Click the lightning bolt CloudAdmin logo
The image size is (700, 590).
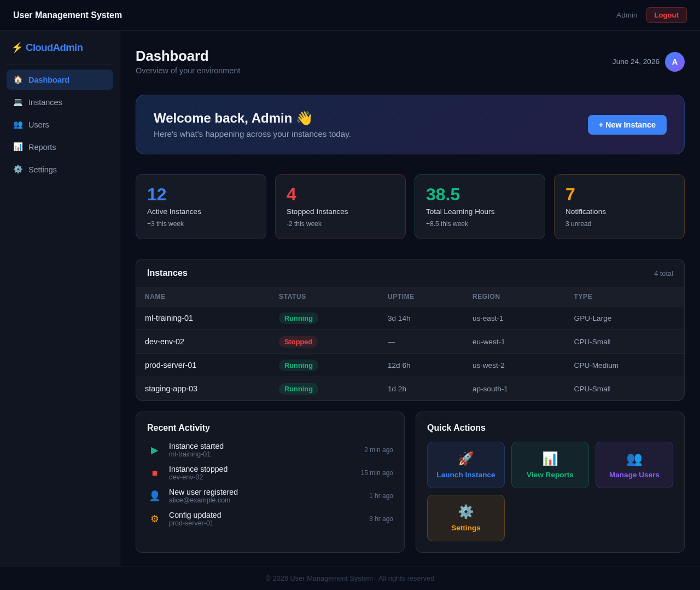click(47, 48)
